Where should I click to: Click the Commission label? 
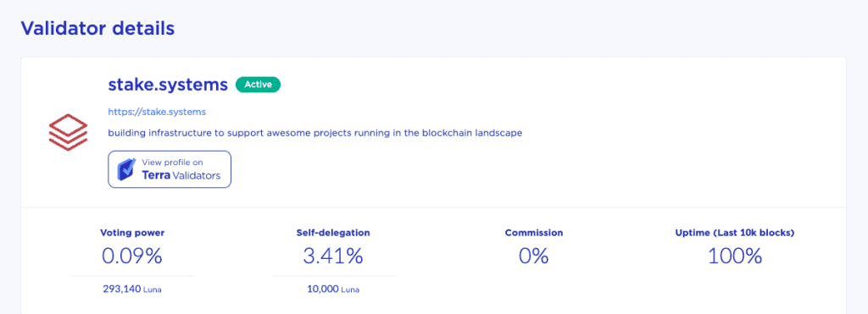tap(534, 233)
